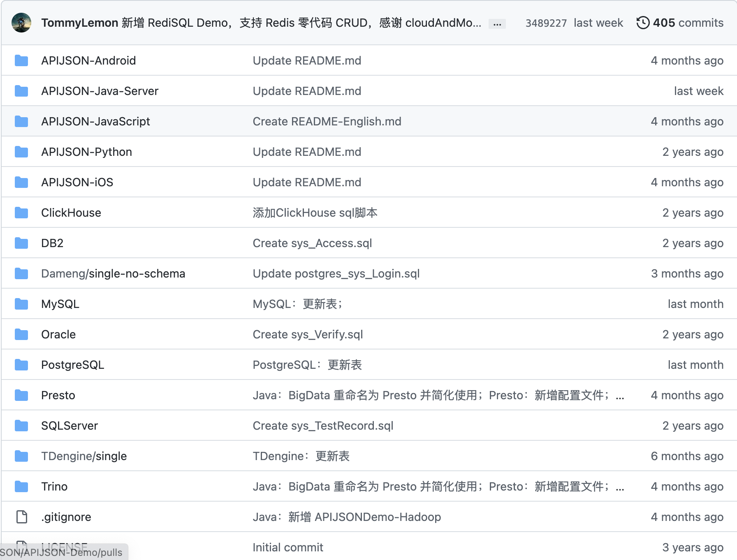Open the .gitignore file
737x560 pixels.
66,517
